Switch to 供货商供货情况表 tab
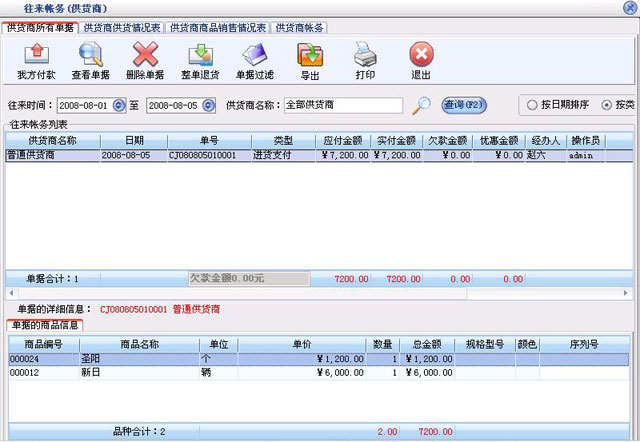The image size is (640, 442). [x=121, y=28]
